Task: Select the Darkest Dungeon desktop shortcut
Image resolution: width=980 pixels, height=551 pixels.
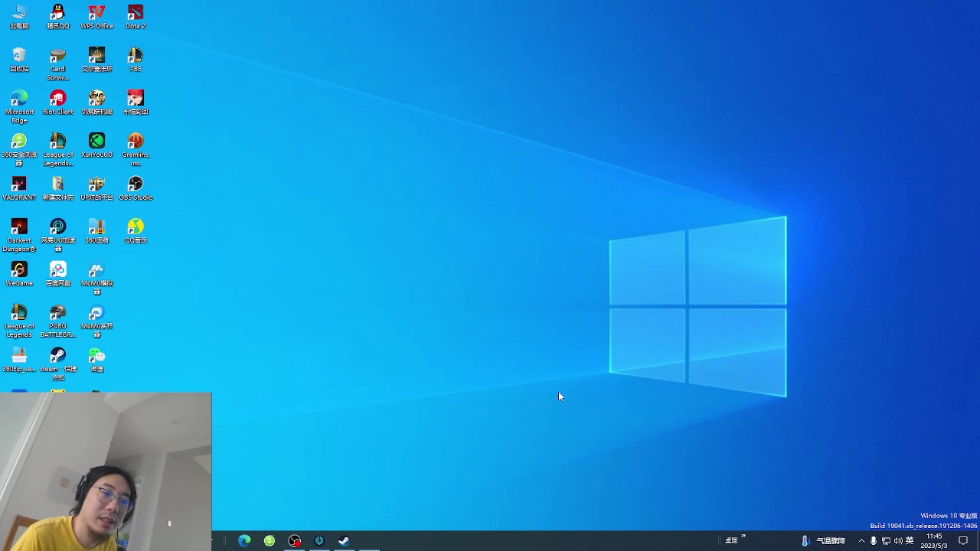Action: coord(19,236)
